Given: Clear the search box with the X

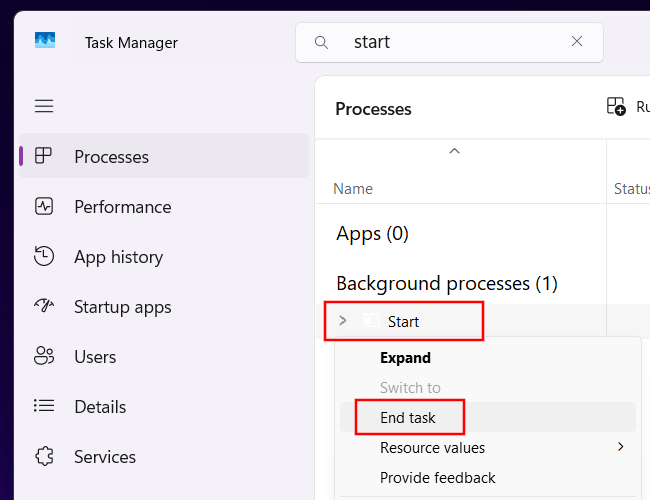Looking at the screenshot, I should [x=577, y=41].
